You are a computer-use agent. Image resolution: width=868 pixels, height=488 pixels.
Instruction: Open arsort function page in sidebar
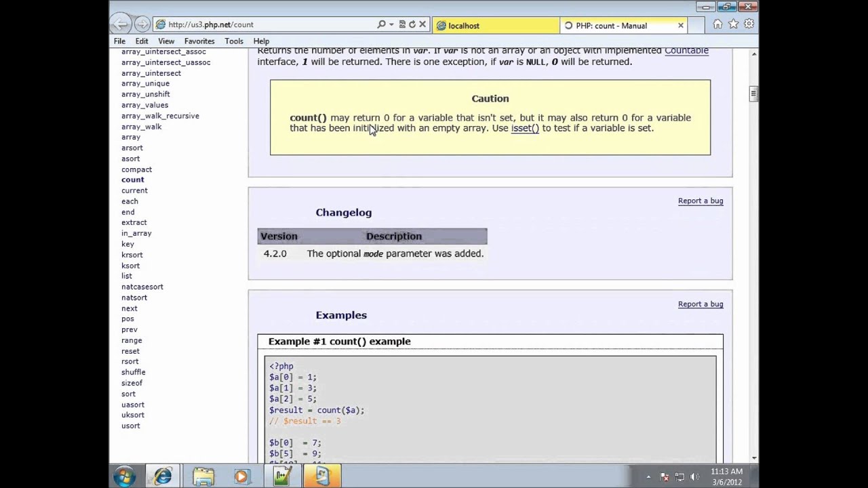[132, 148]
